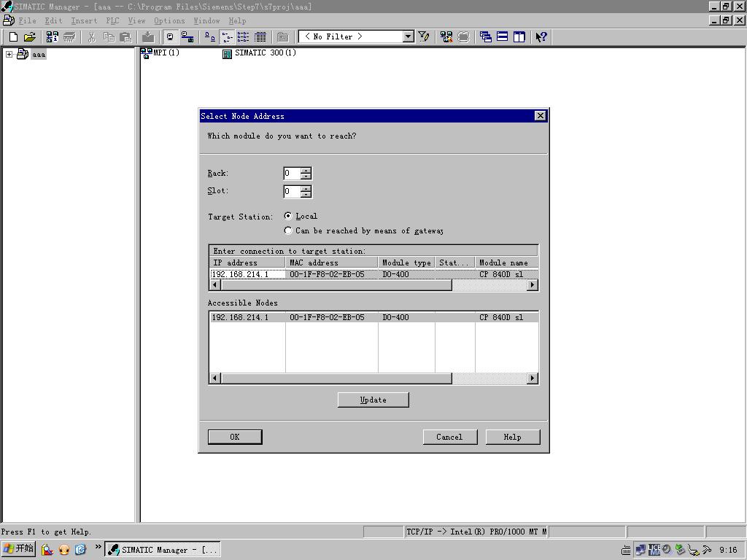Click the Accessible Nodes toolbar icon

pos(52,36)
